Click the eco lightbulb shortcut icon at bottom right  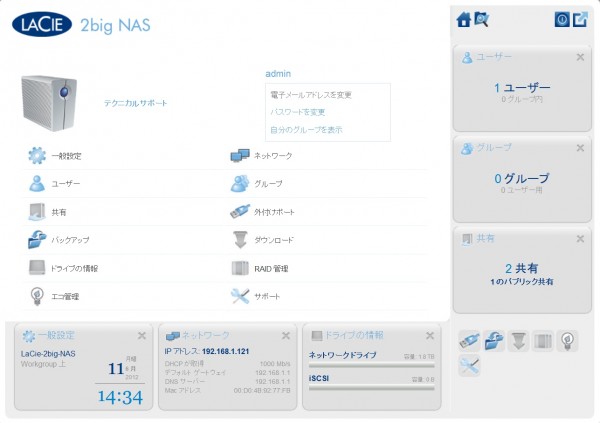567,340
